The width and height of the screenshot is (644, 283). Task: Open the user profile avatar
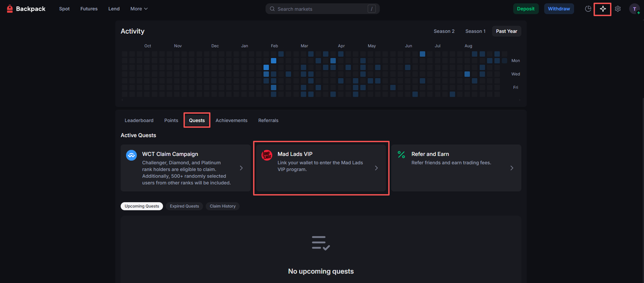tap(634, 9)
